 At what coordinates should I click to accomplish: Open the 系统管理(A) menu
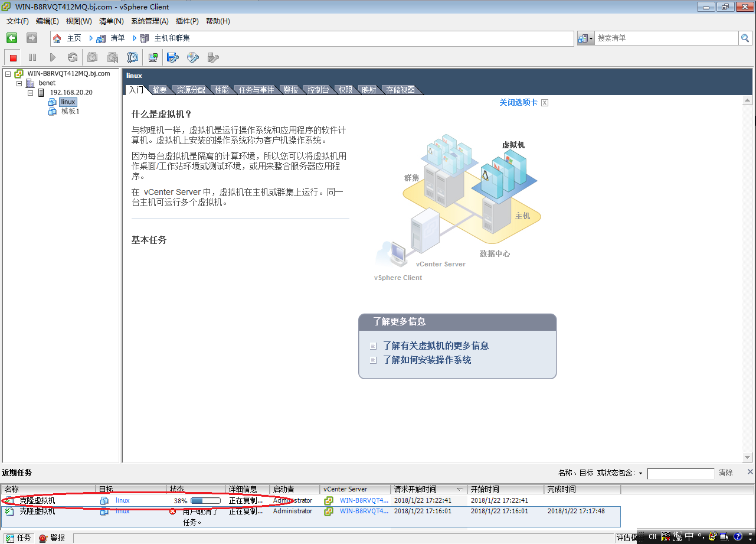click(x=149, y=21)
